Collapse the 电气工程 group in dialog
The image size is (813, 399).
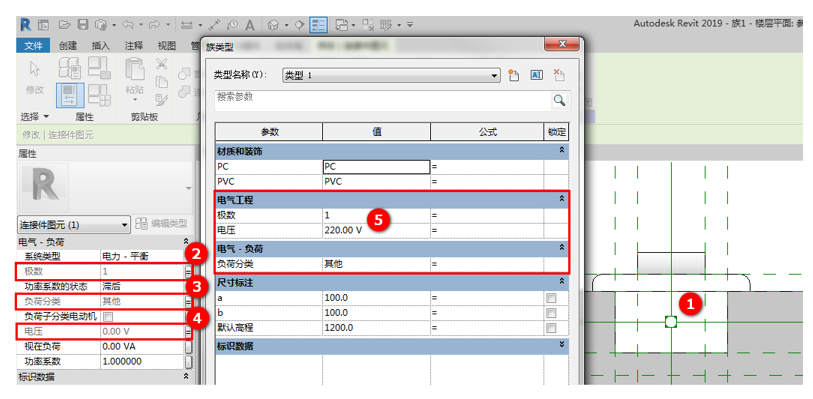[x=561, y=198]
